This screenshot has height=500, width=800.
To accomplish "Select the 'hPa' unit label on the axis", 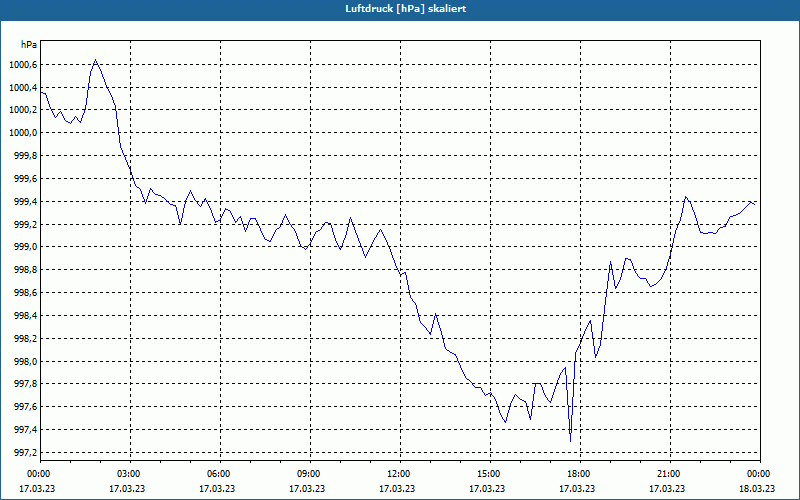I will [29, 45].
